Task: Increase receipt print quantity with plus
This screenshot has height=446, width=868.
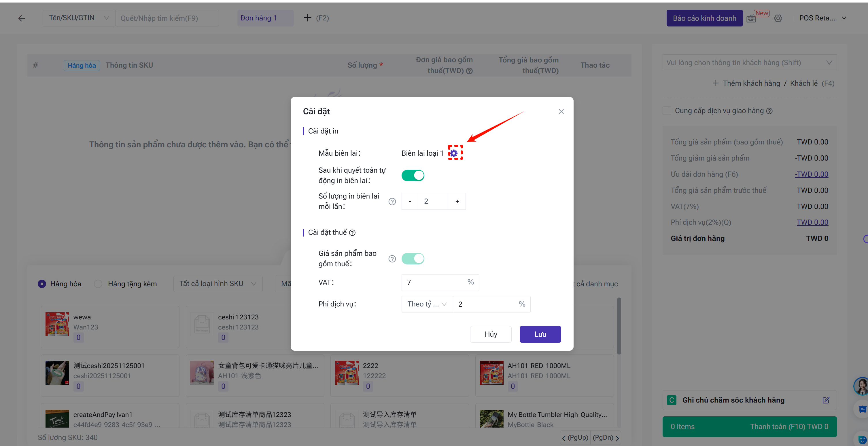Action: coord(457,201)
